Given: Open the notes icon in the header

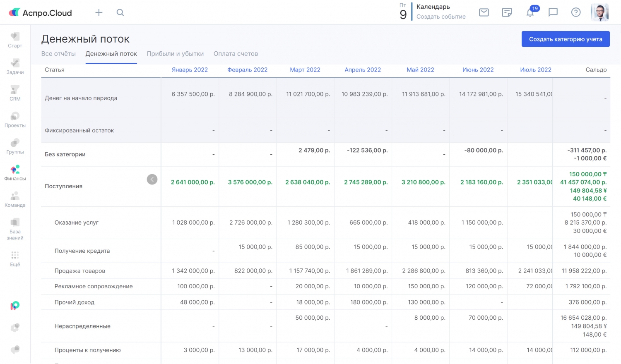Looking at the screenshot, I should click(507, 12).
